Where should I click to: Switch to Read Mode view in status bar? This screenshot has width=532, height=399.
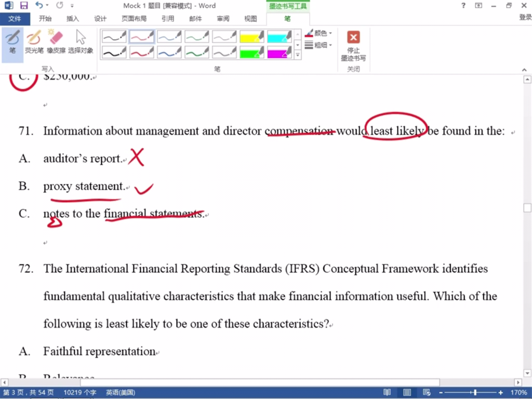pos(387,393)
